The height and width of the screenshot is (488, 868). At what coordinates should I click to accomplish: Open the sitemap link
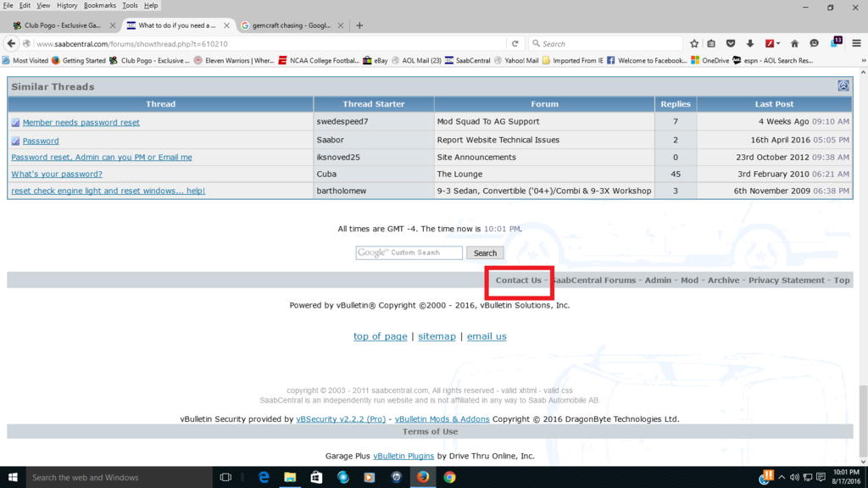(x=437, y=336)
